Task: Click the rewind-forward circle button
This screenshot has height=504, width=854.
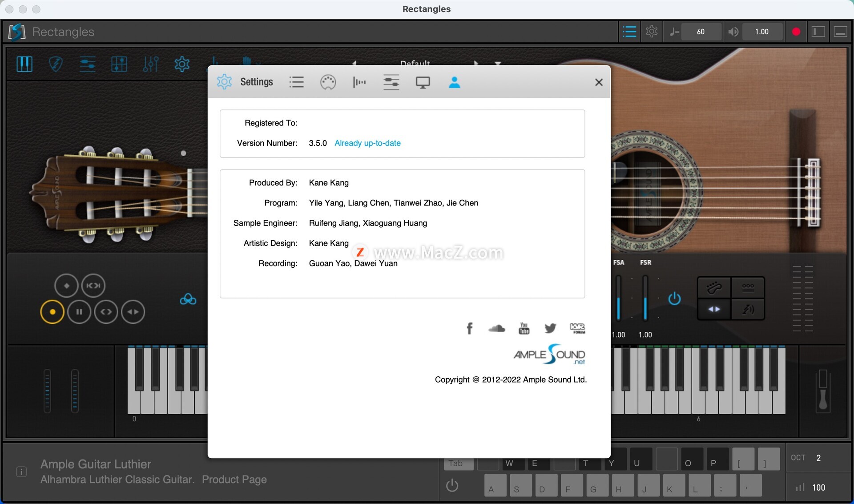Action: coord(93,285)
